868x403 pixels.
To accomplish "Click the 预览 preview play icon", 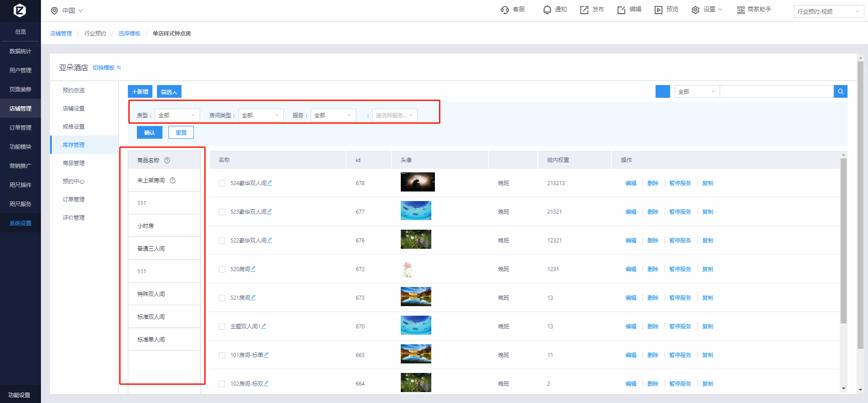I will (x=658, y=10).
